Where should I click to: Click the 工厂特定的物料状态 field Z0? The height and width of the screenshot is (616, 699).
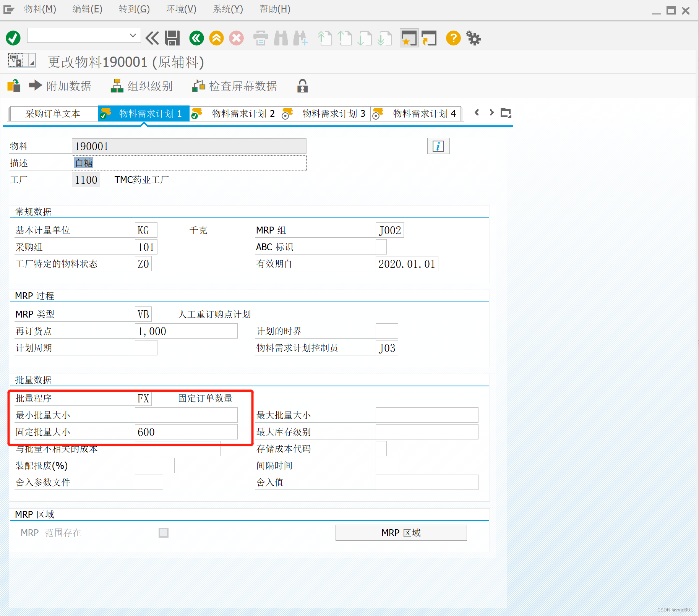pyautogui.click(x=143, y=264)
